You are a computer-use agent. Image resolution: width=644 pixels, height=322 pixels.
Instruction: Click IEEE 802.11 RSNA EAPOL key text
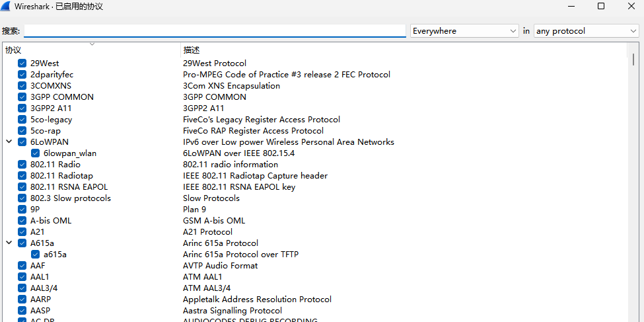tap(238, 187)
